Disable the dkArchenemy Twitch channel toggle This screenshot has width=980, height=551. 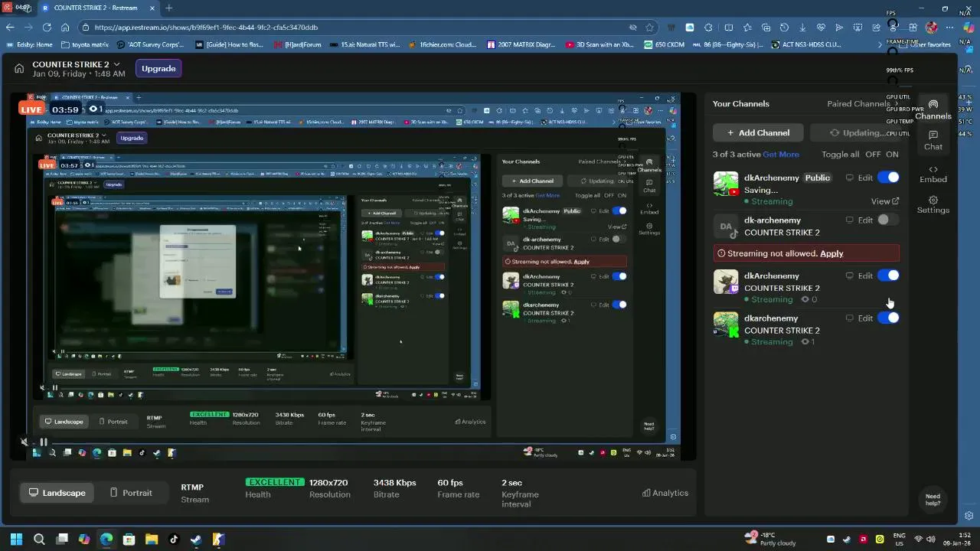888,275
